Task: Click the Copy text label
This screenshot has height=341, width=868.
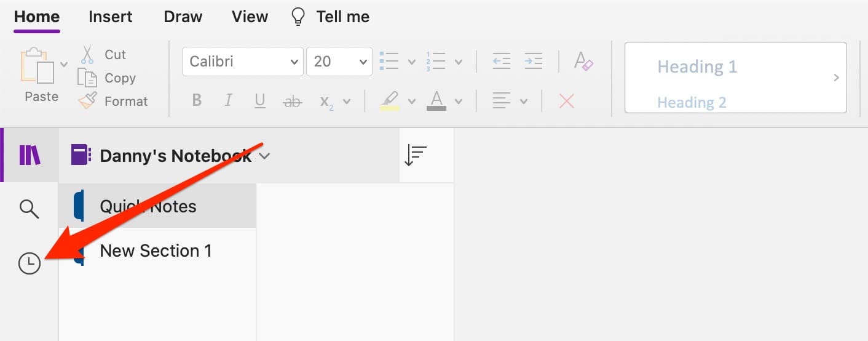Action: (x=120, y=78)
